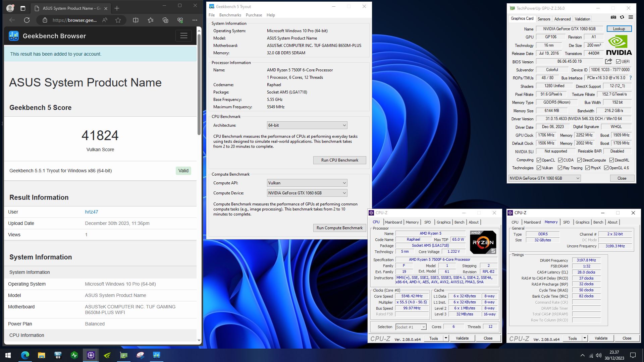Click the browser address bar URL
644x362 pixels.
[x=75, y=20]
